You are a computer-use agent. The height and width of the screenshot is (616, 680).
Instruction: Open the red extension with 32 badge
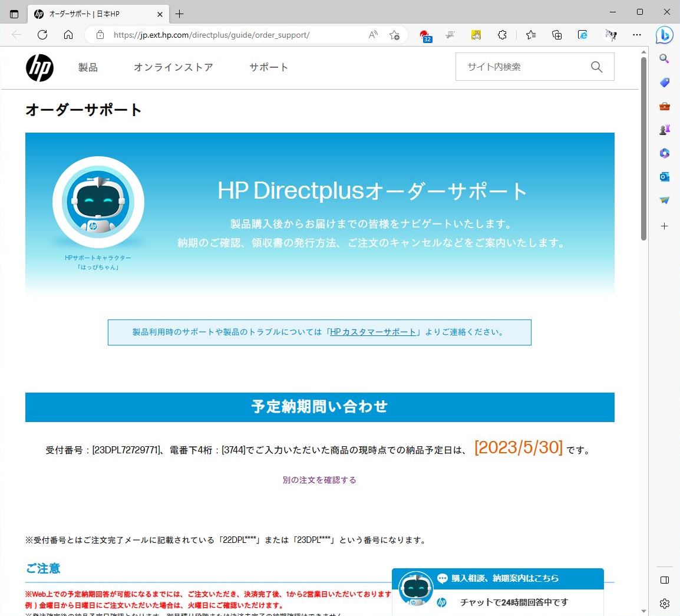[425, 35]
